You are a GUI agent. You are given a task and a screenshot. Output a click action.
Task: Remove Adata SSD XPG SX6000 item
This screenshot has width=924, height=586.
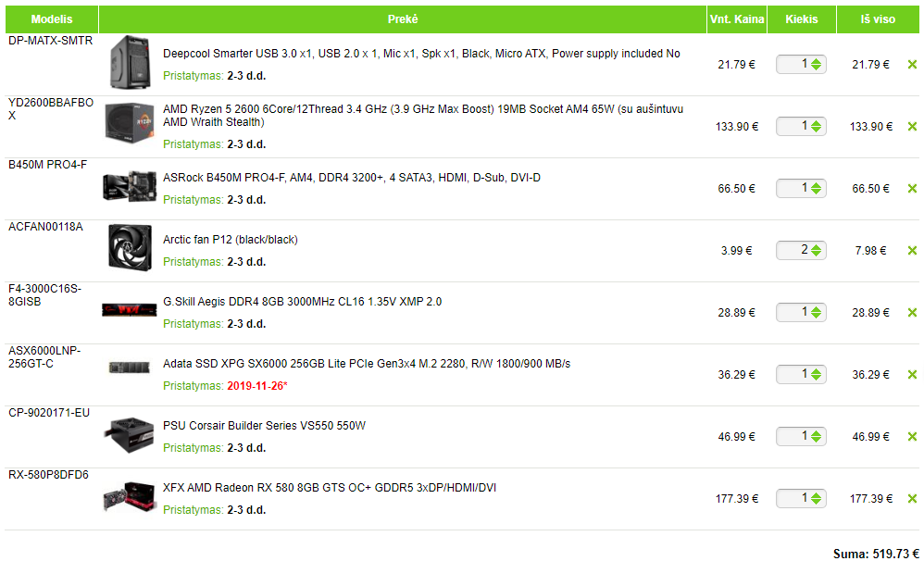(912, 375)
